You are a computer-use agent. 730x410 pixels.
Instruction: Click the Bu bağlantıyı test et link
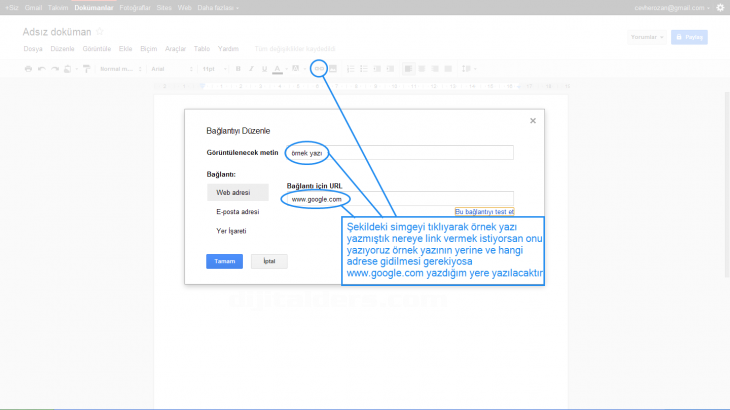tap(484, 212)
